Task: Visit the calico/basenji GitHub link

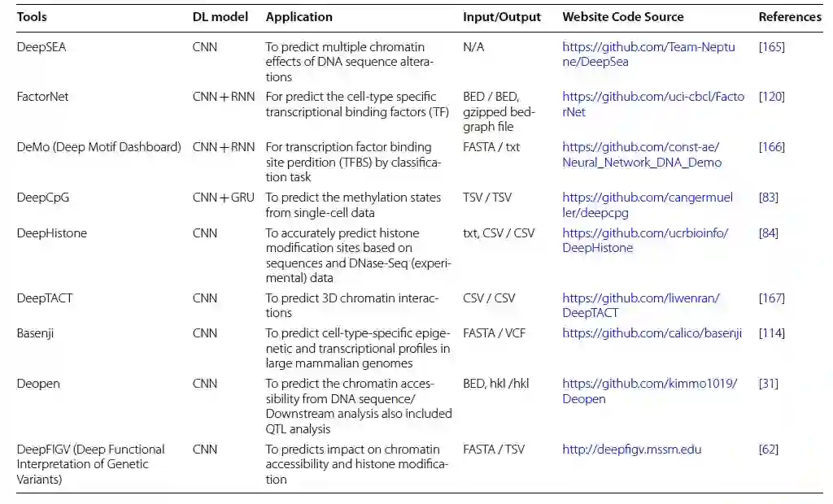Action: coord(652,333)
